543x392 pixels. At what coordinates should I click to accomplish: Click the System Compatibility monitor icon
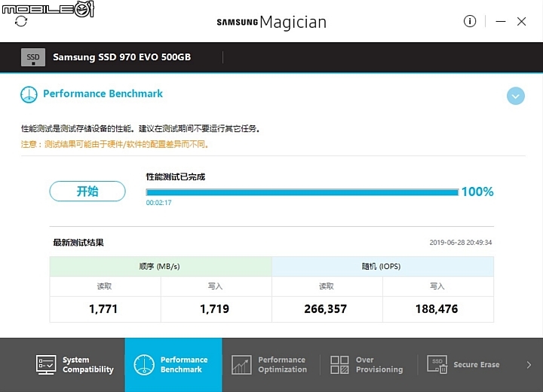pos(46,365)
